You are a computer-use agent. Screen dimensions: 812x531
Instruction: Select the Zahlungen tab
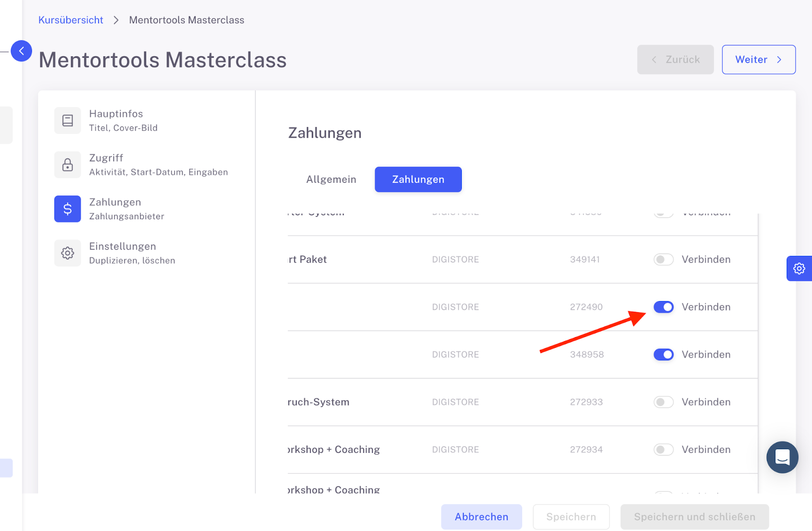[418, 179]
